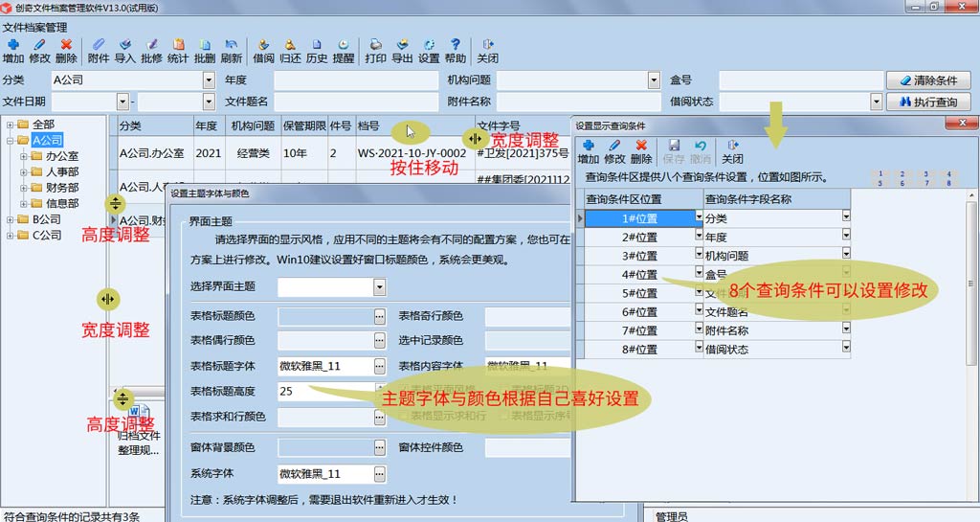Click the 刷新 refresh icon
Image resolution: width=980 pixels, height=522 pixels.
[x=232, y=45]
